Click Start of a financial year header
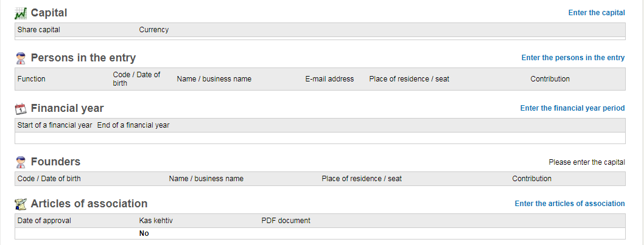 [55, 125]
